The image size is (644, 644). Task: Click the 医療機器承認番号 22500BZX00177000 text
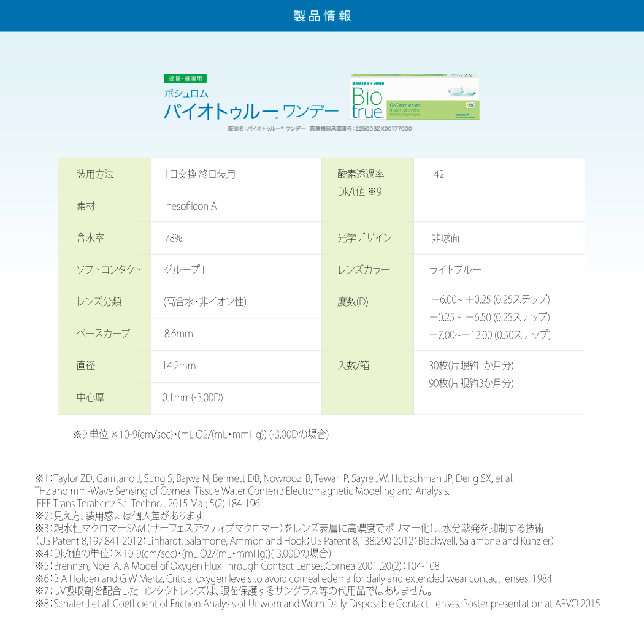point(361,129)
